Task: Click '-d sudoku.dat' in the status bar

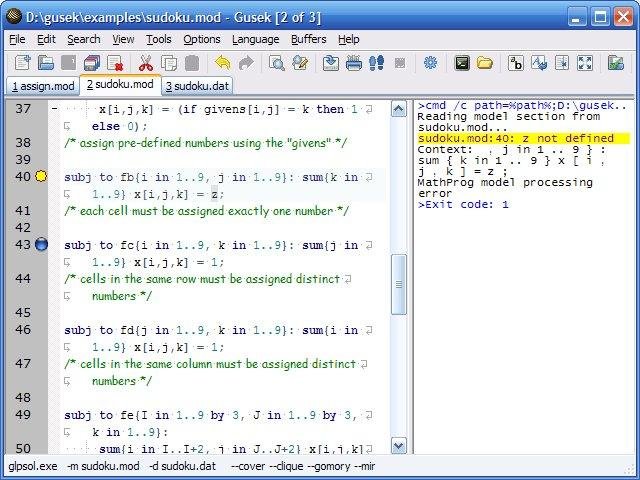Action: 182,466
